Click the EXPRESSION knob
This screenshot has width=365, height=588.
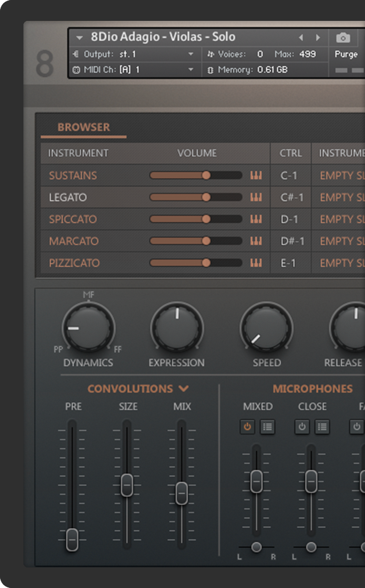[177, 328]
